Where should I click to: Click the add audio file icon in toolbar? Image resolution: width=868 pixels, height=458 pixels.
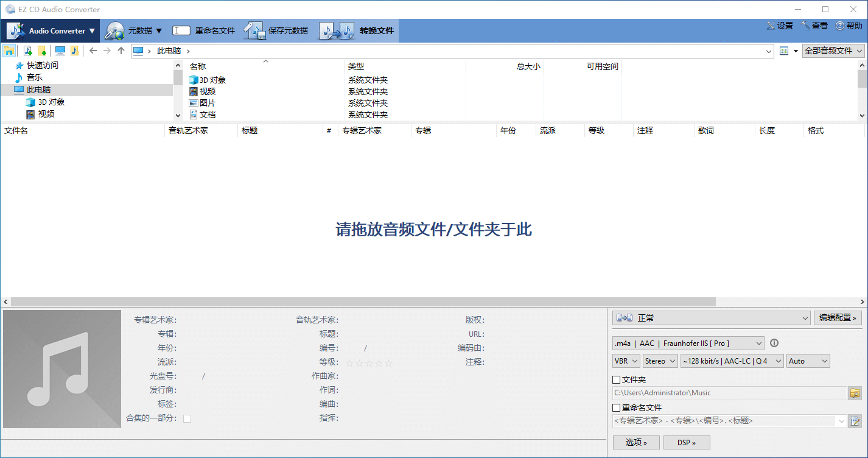coord(27,51)
